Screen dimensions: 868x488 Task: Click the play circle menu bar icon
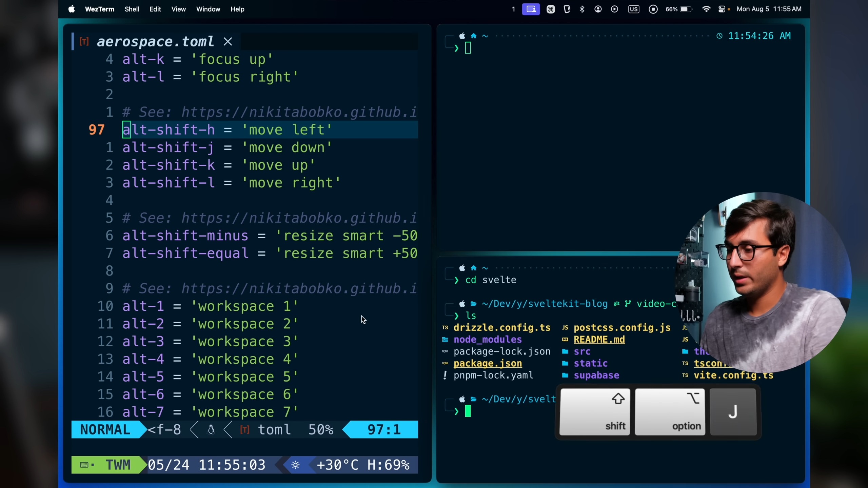[x=614, y=9]
